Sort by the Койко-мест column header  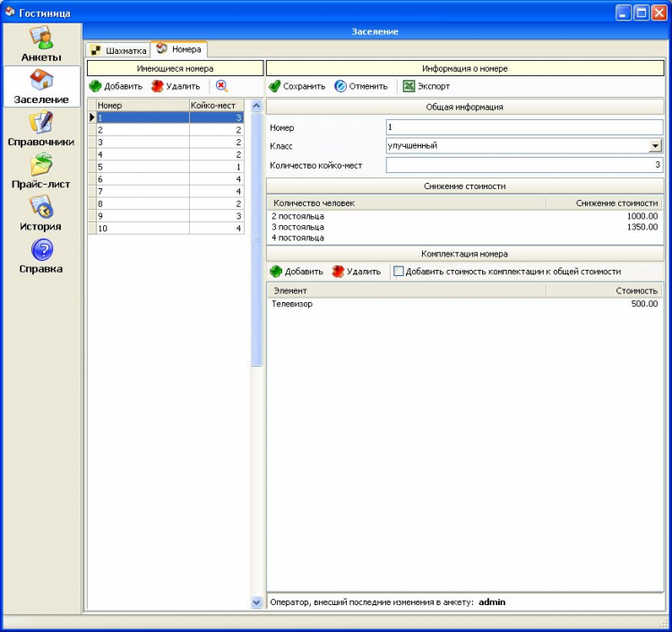pyautogui.click(x=217, y=106)
